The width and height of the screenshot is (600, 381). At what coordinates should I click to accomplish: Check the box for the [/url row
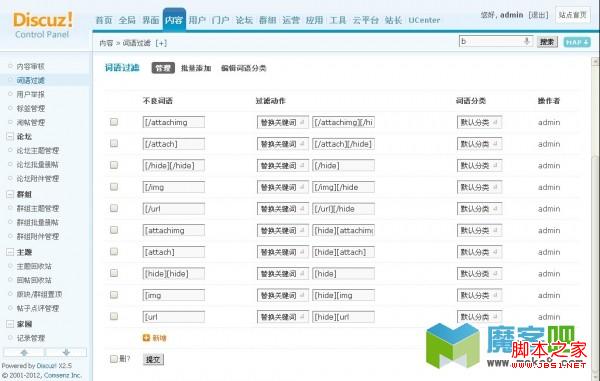point(114,208)
